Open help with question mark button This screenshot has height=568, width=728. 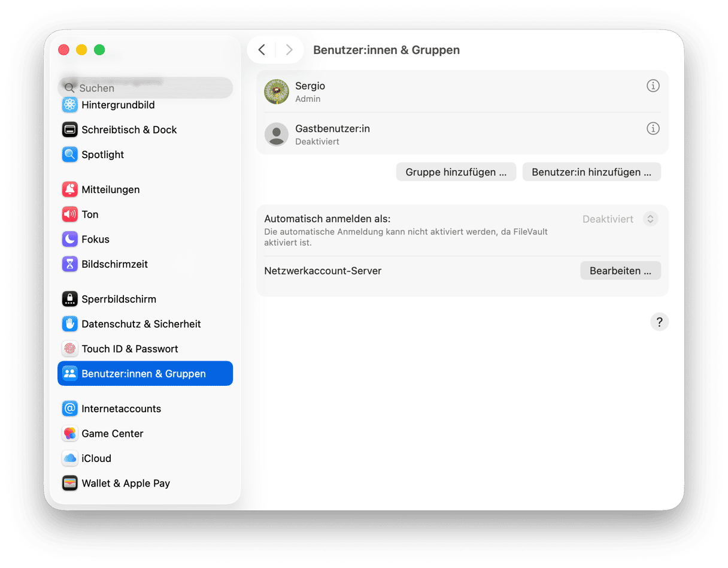659,322
